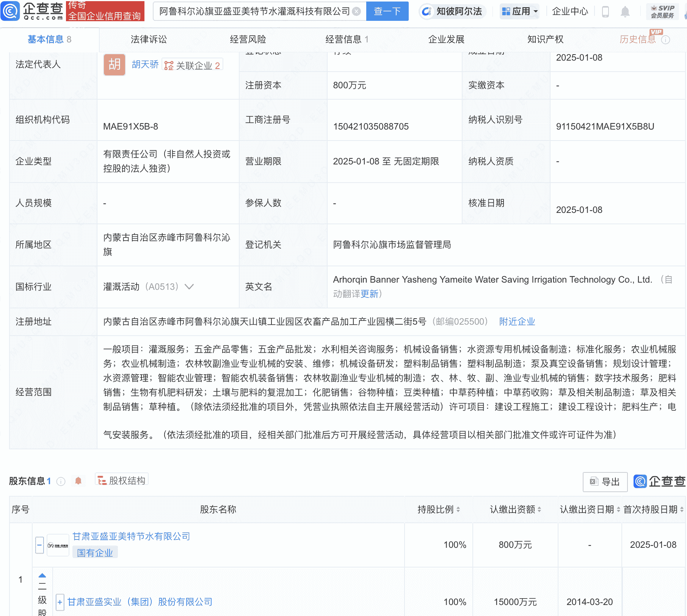The height and width of the screenshot is (616, 687).
Task: Click the 查一下 search button
Action: tap(387, 11)
